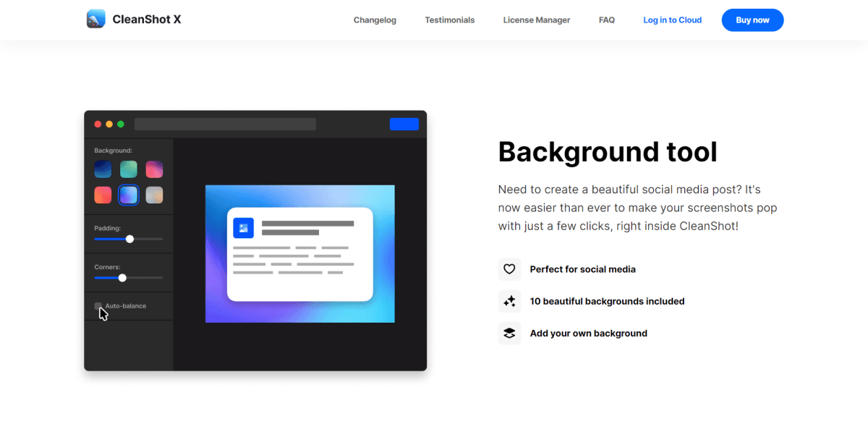The width and height of the screenshot is (868, 427).
Task: Click the Corners slider handle
Action: pyautogui.click(x=122, y=278)
